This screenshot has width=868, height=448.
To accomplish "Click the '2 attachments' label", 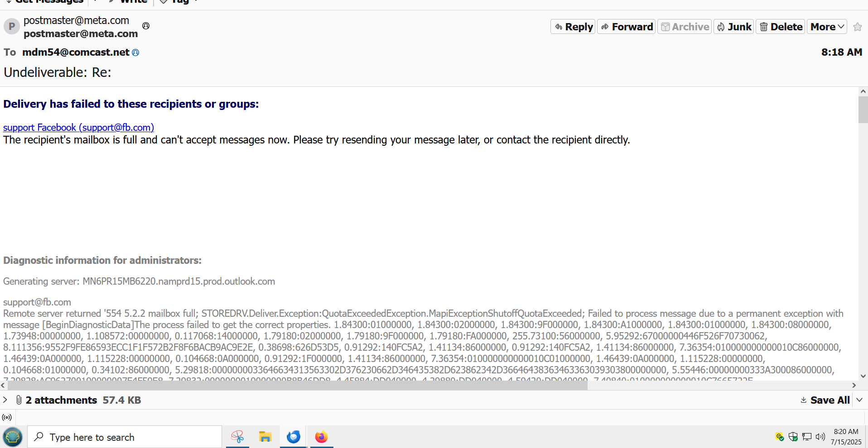I will (61, 400).
